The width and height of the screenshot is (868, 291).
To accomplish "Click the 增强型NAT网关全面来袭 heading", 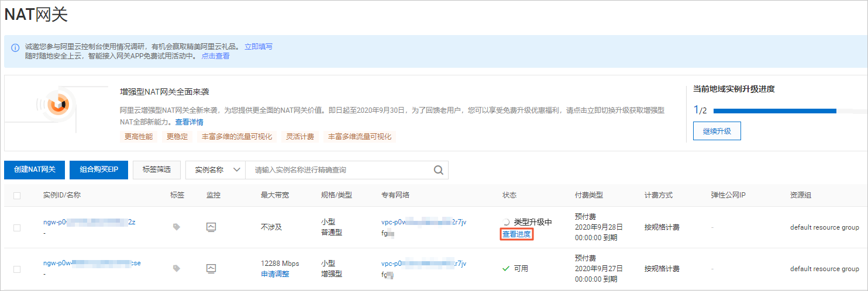I will [164, 92].
